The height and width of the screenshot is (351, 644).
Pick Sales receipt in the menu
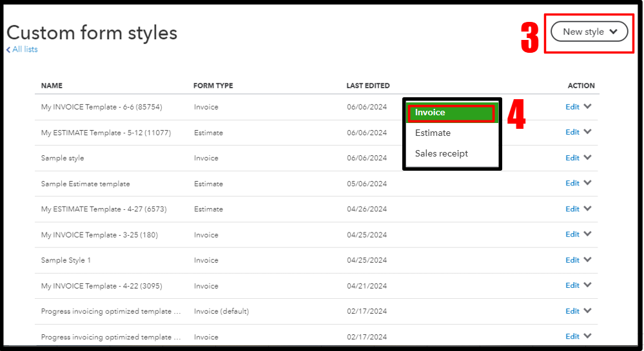tap(441, 153)
